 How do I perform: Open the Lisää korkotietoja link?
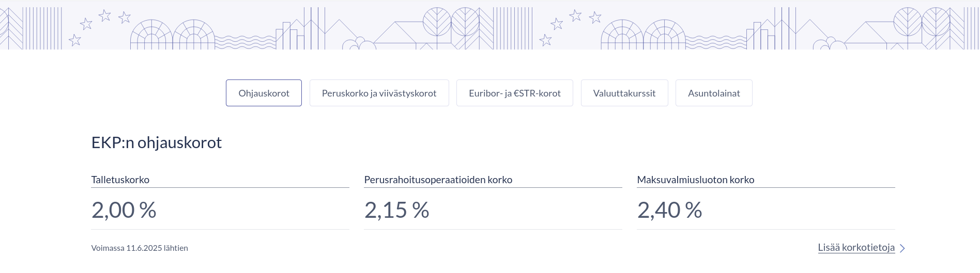[x=856, y=248]
